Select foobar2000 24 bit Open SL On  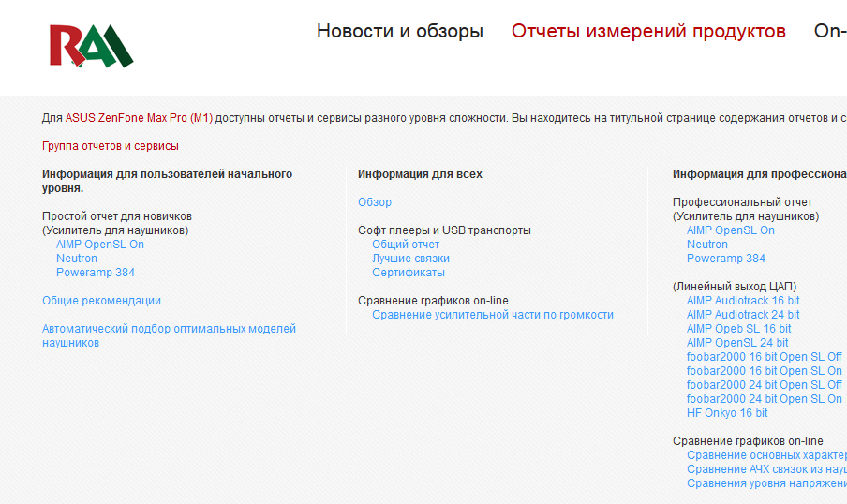point(764,399)
